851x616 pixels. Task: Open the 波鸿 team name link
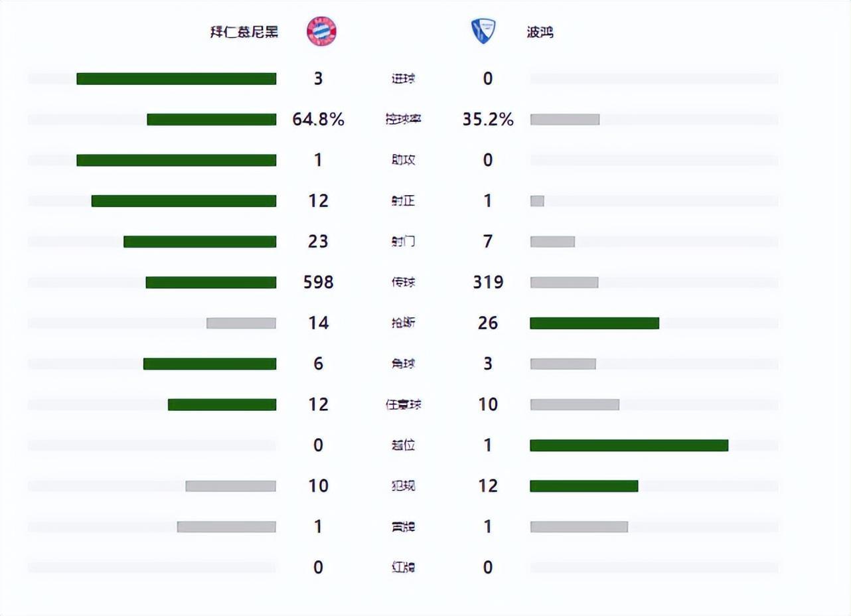click(540, 32)
